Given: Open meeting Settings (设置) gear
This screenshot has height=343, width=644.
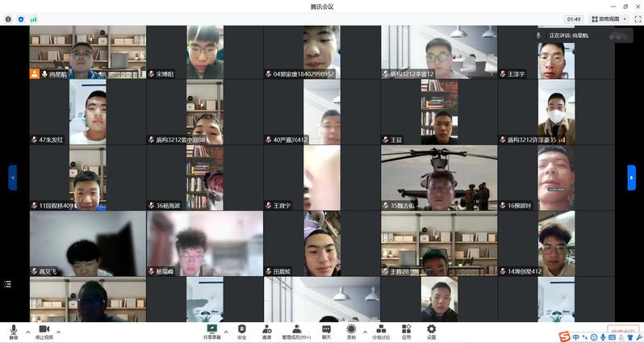Looking at the screenshot, I should click(431, 331).
